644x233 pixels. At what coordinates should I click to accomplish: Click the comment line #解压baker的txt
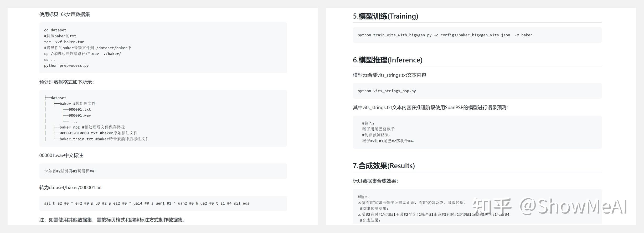point(60,36)
